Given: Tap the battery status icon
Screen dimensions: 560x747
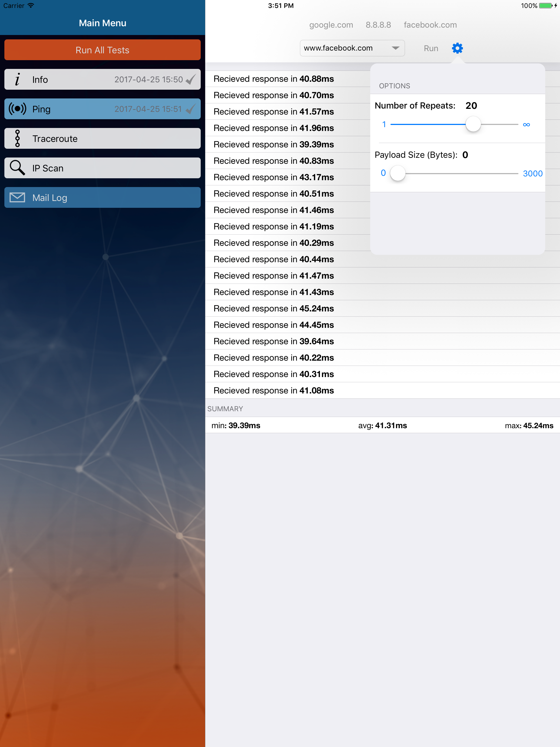Looking at the screenshot, I should coord(545,5).
